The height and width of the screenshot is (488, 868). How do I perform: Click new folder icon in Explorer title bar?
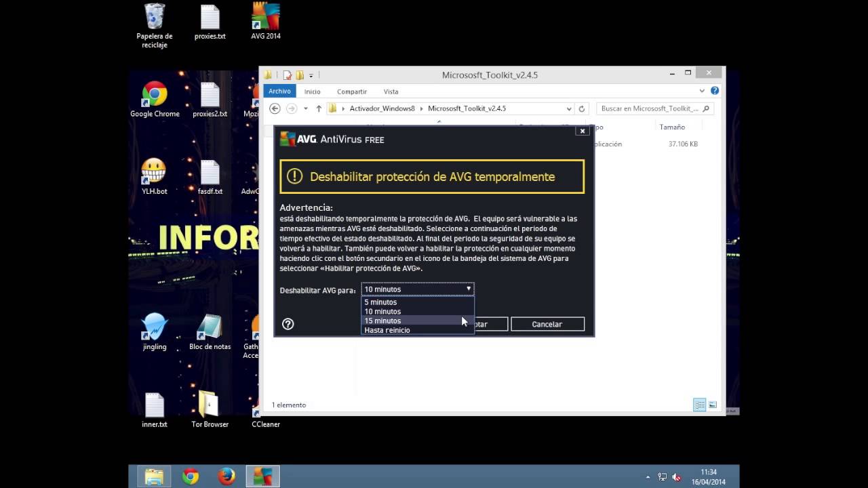click(300, 75)
